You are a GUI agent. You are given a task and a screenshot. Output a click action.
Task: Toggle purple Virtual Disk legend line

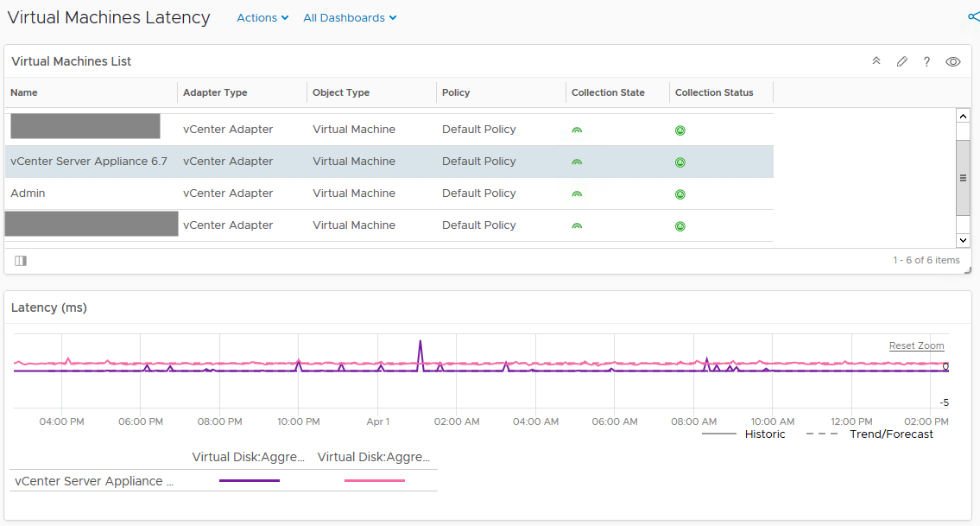250,480
